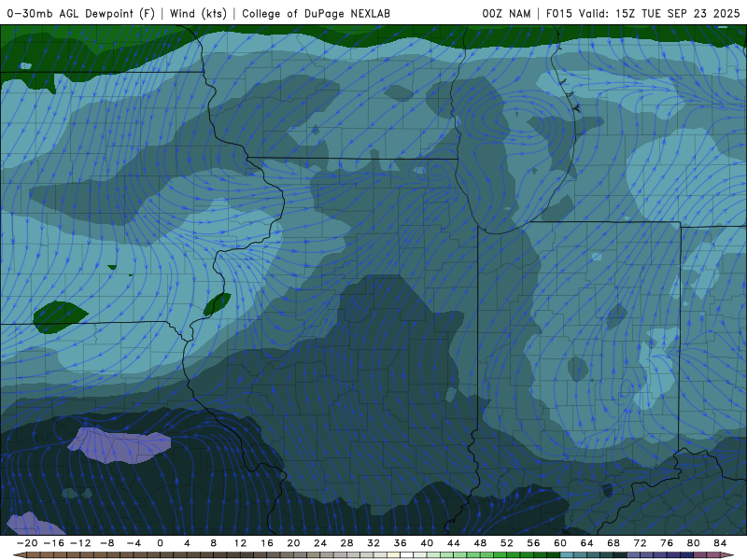Click the 16 value on the color scale
747x560 pixels.
click(267, 543)
